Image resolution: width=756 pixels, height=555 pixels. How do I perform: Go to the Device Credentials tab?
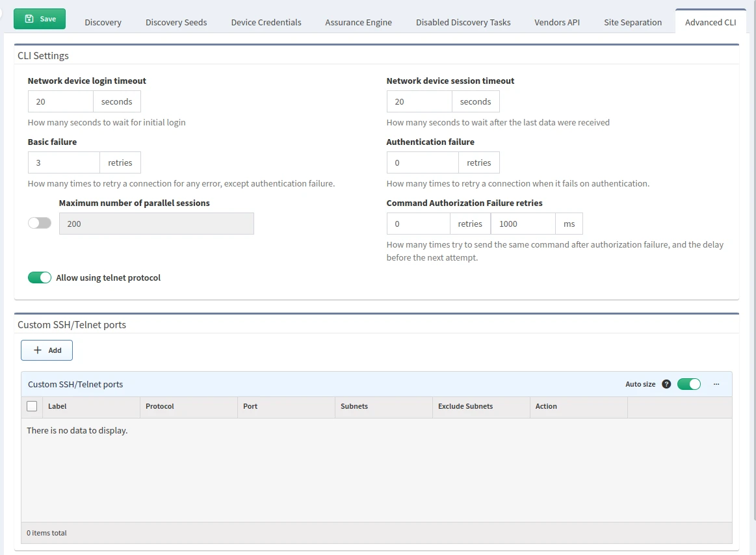[266, 22]
